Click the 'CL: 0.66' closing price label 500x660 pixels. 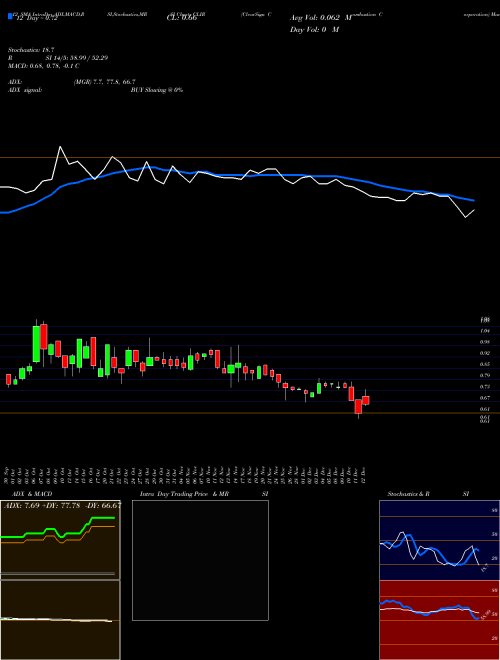click(182, 18)
